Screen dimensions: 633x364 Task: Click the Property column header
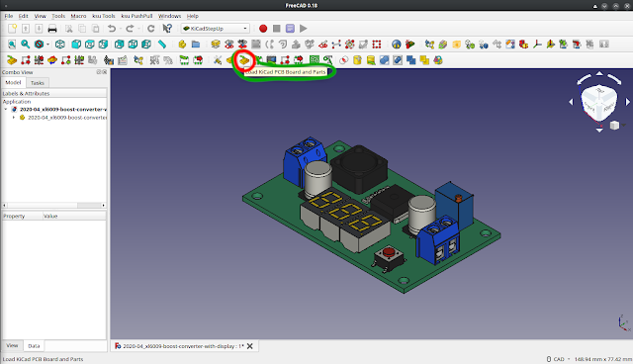(x=22, y=217)
